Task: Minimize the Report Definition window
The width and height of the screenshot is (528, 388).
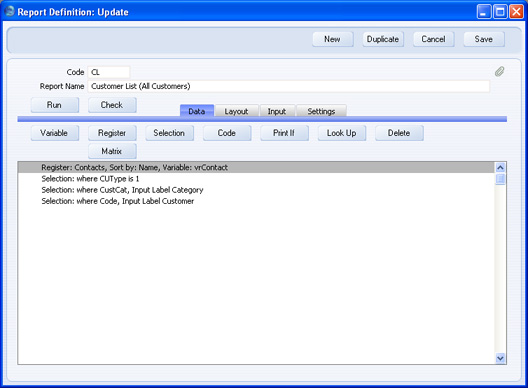Action: pyautogui.click(x=484, y=12)
